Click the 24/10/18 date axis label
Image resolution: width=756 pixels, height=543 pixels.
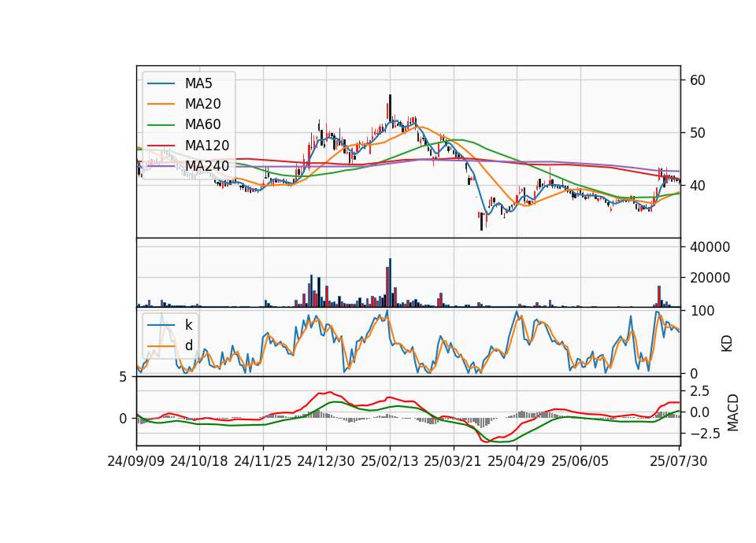199,461
